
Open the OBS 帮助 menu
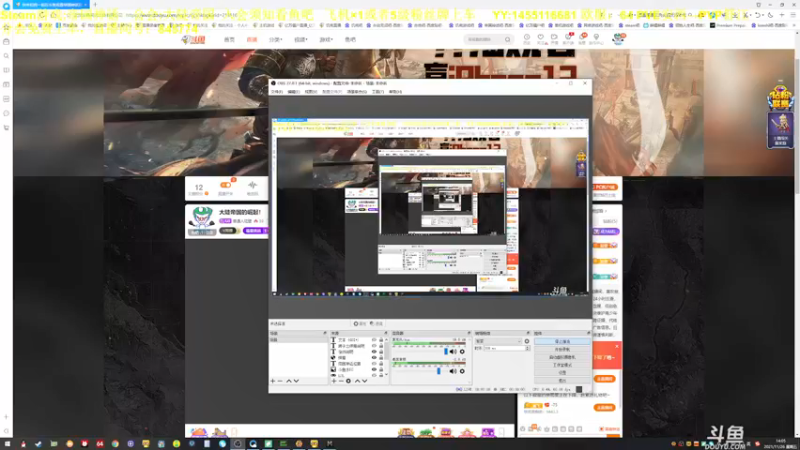tap(395, 92)
